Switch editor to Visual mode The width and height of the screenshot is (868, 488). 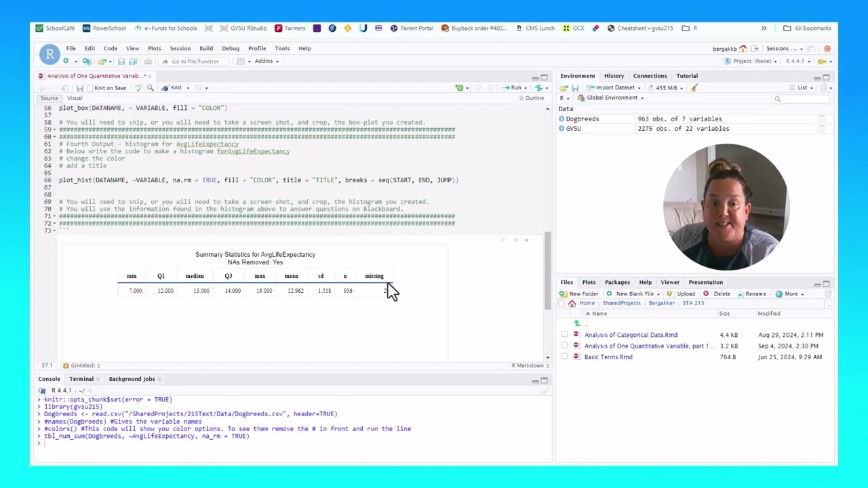click(75, 98)
